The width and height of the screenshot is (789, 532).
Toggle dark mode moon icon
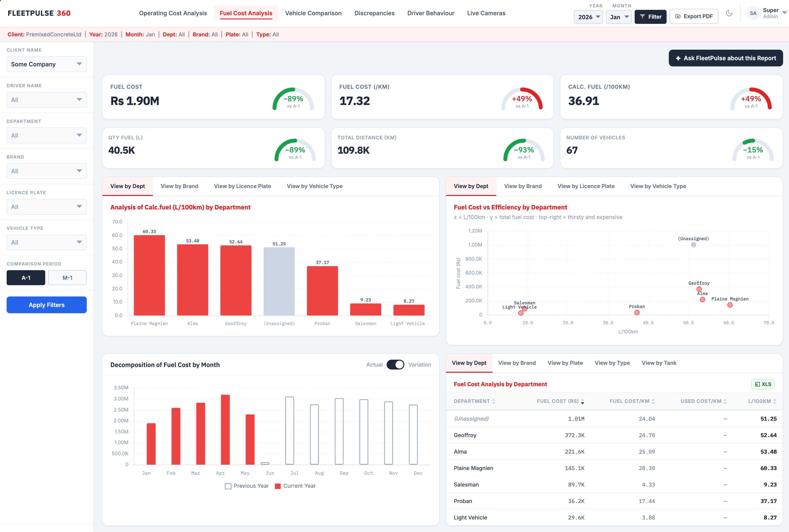pos(729,13)
